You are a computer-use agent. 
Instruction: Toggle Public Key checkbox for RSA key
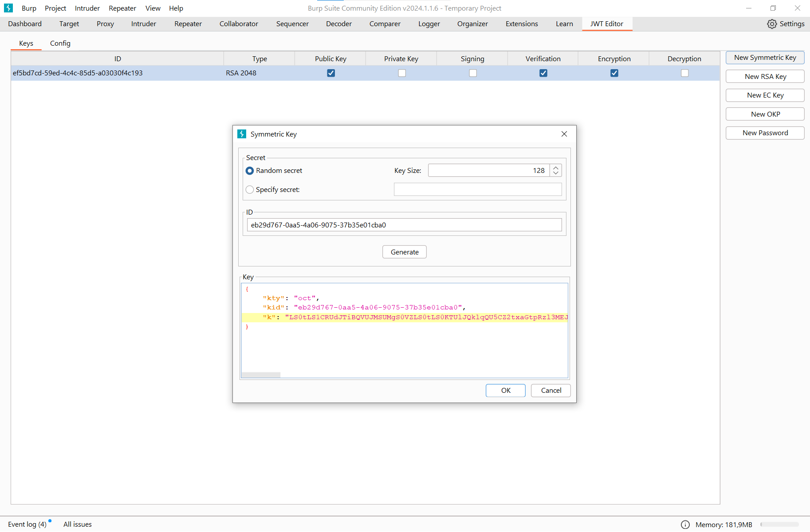331,73
